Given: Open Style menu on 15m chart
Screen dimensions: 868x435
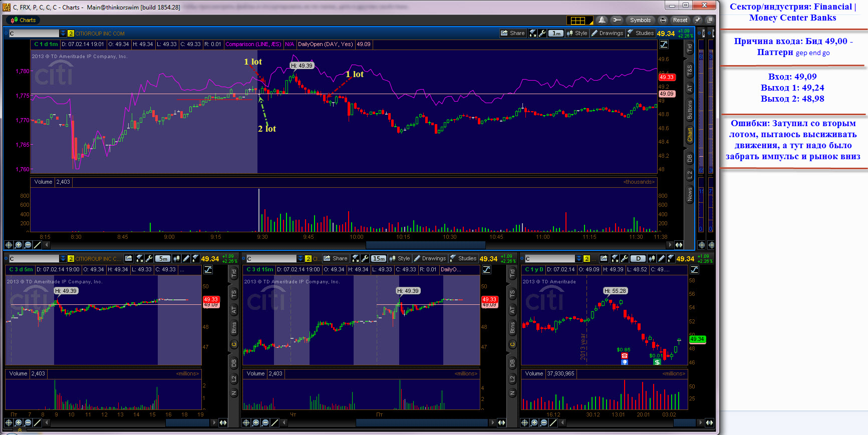Looking at the screenshot, I should [400, 258].
